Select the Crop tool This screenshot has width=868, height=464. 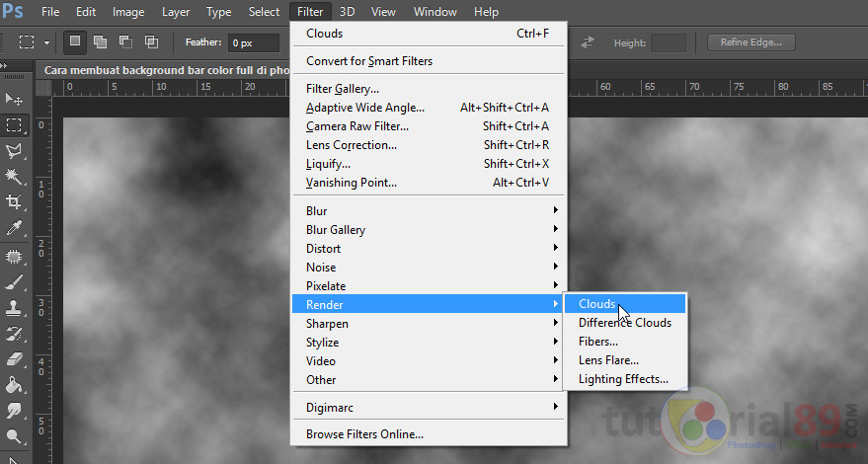pos(14,201)
